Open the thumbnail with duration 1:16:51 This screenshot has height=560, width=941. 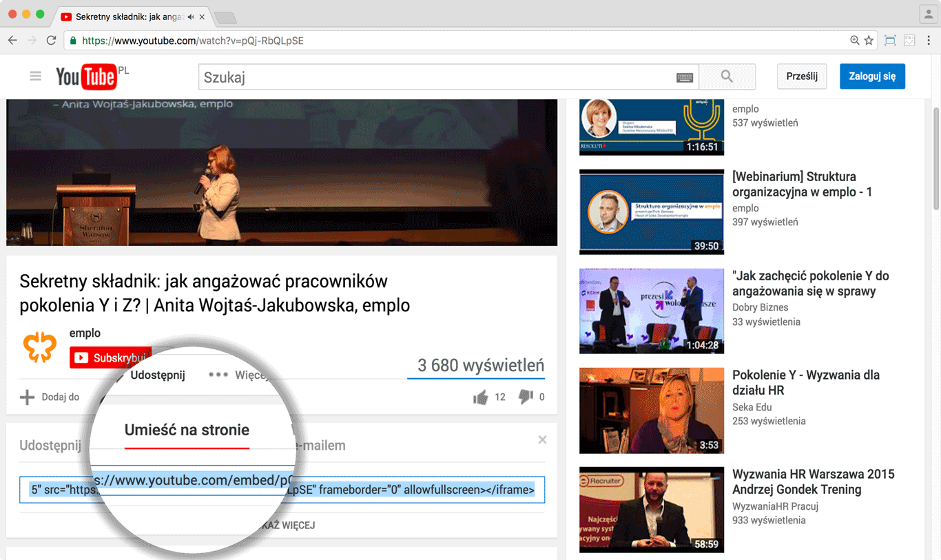pyautogui.click(x=652, y=127)
